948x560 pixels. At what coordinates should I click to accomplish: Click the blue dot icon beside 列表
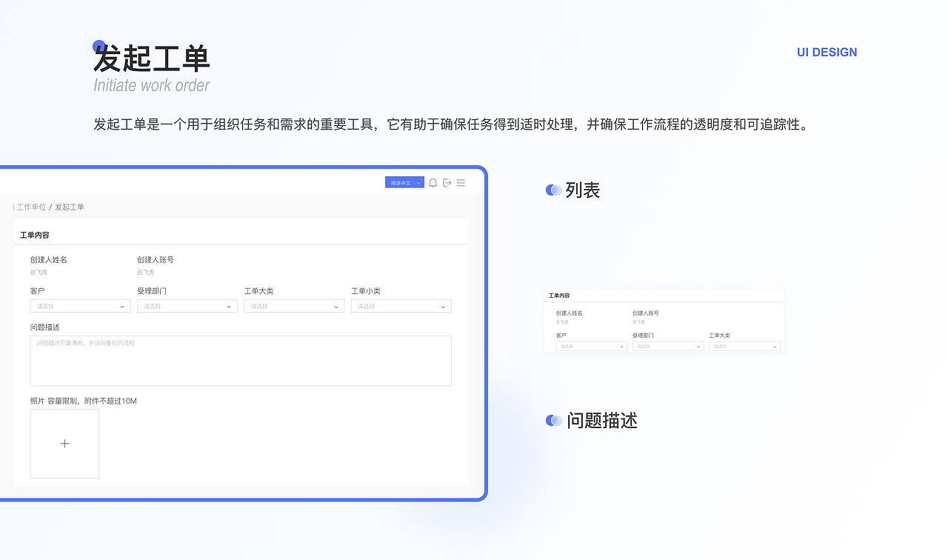553,190
